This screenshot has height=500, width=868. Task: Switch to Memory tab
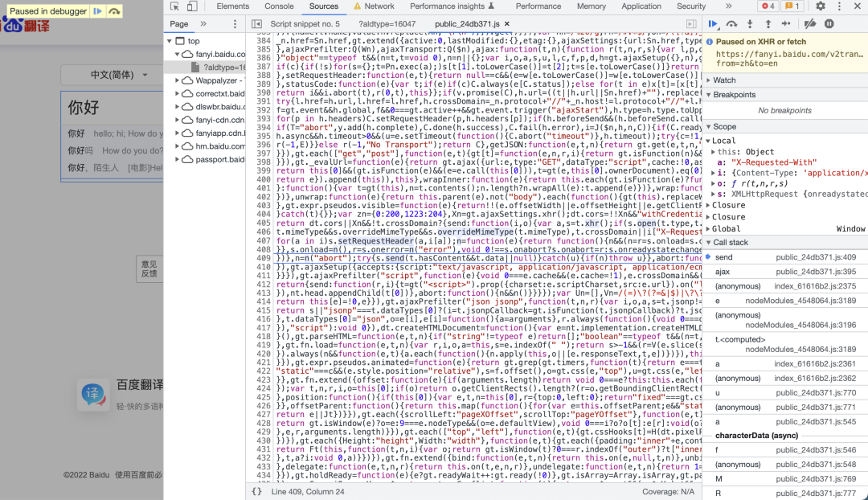[x=592, y=6]
